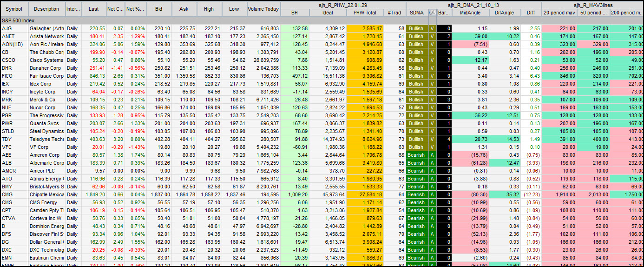This screenshot has width=644, height=267.
Task: Click the Bullish SDMA cell for AJG
Action: click(417, 28)
